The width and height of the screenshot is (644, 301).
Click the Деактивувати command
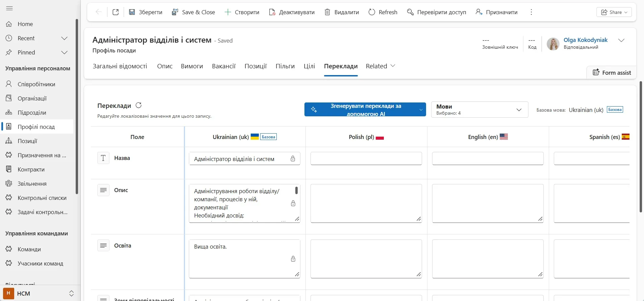tap(292, 12)
